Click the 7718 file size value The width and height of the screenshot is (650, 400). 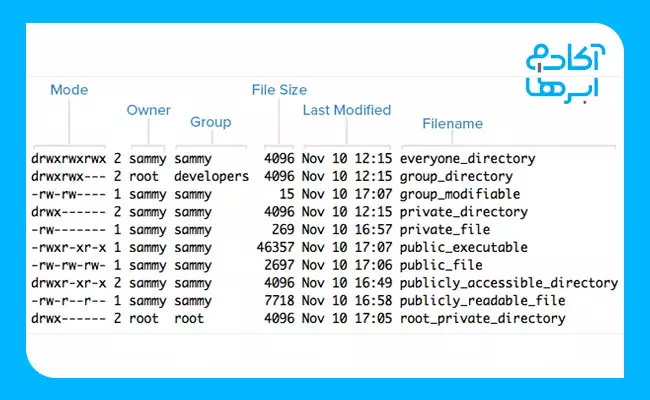point(278,301)
